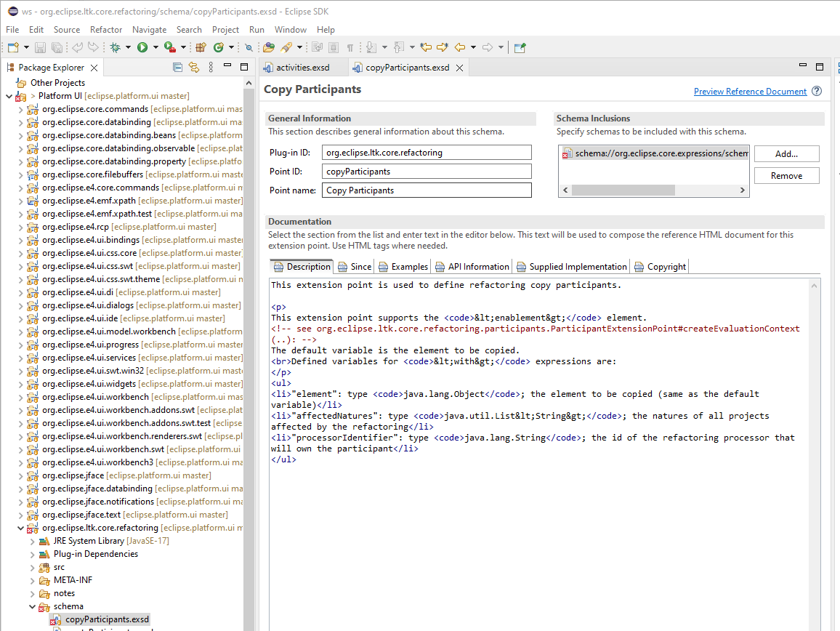This screenshot has width=840, height=631.
Task: Select the API Information tab
Action: (x=472, y=267)
